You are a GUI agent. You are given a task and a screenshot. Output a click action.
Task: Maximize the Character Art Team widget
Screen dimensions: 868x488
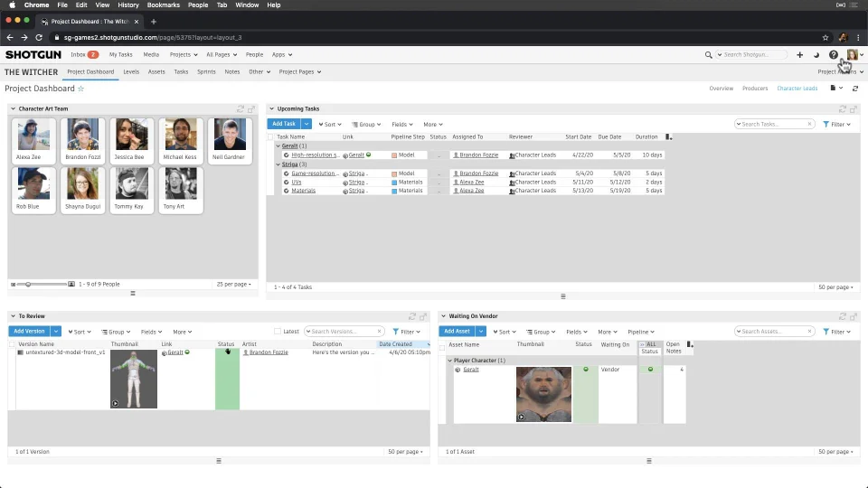[x=251, y=109]
